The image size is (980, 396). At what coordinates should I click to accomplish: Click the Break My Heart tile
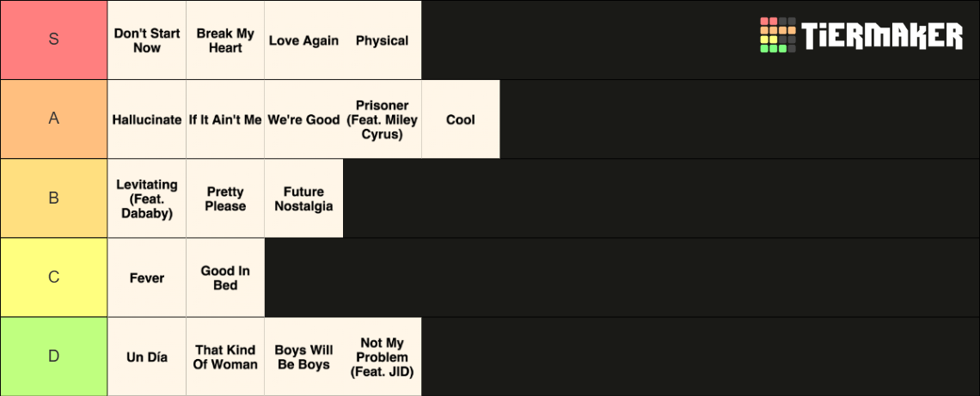pos(225,40)
